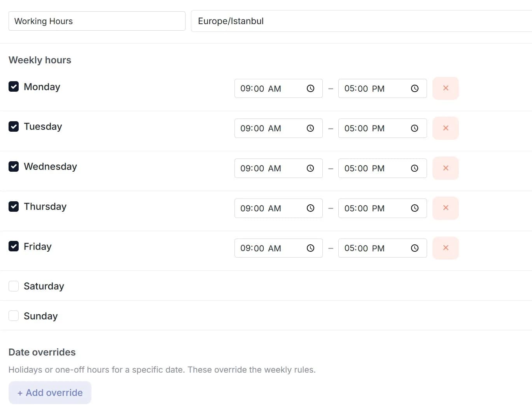The image size is (532, 413).
Task: Edit Thursday end time 05:00 PM
Action: 383,208
